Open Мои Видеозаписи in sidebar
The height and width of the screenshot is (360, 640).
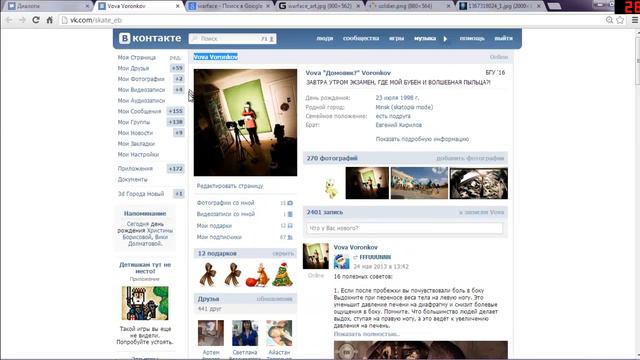pyautogui.click(x=141, y=90)
